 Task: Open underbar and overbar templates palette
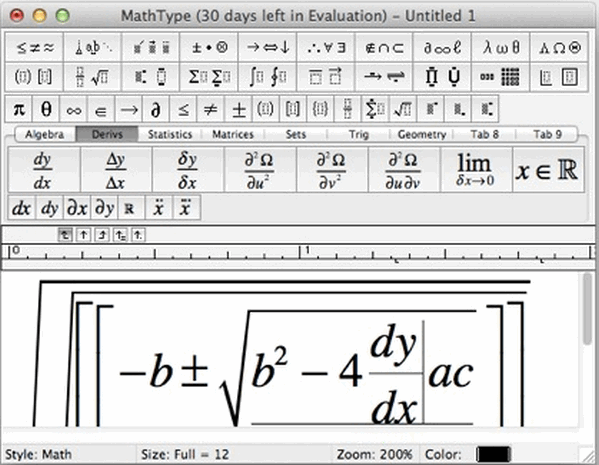[x=326, y=77]
